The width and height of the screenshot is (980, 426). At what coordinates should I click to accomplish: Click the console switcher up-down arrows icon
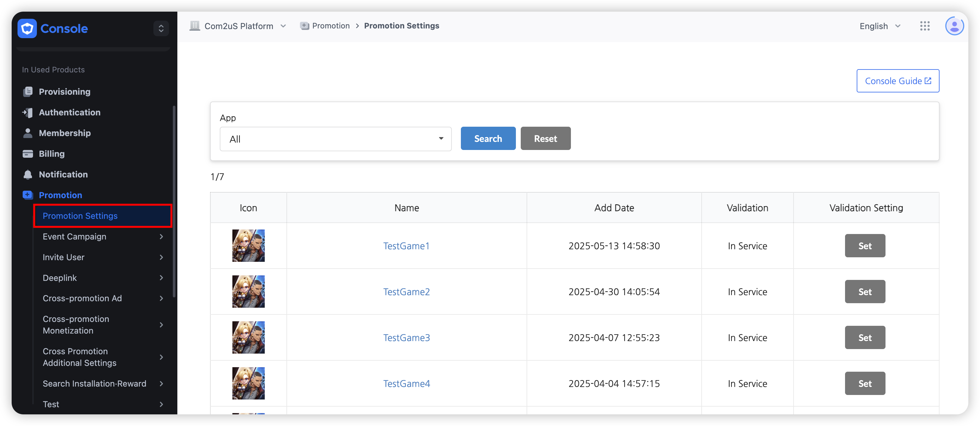coord(161,28)
